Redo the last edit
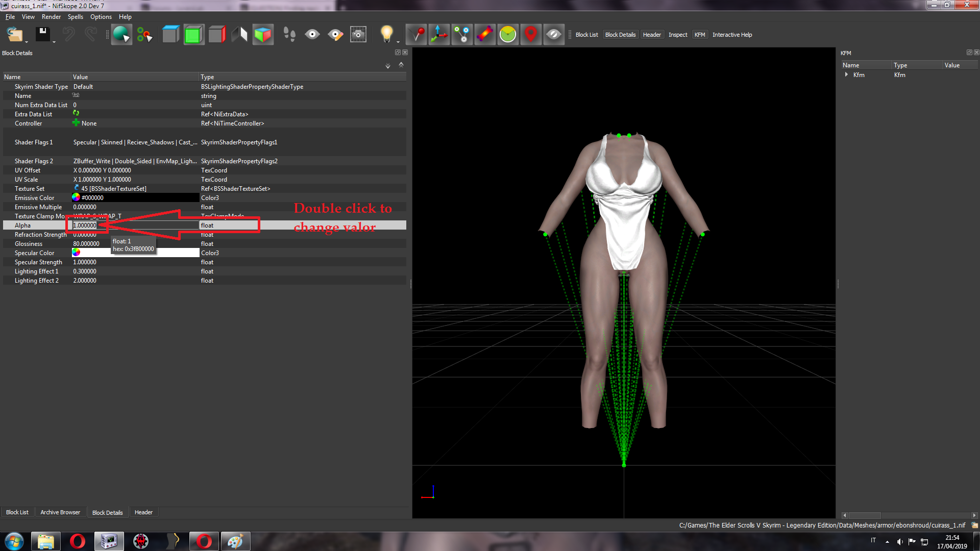 [x=90, y=34]
